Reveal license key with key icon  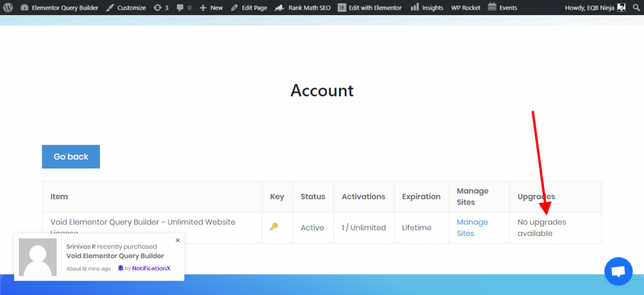274,226
